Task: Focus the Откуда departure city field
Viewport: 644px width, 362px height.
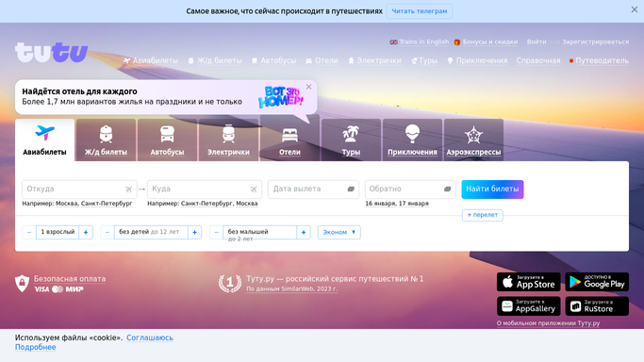Action: [x=79, y=189]
